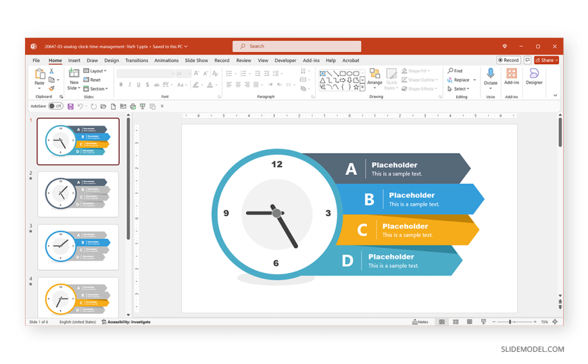Open the Layout dropdown
The height and width of the screenshot is (364, 588).
point(95,71)
